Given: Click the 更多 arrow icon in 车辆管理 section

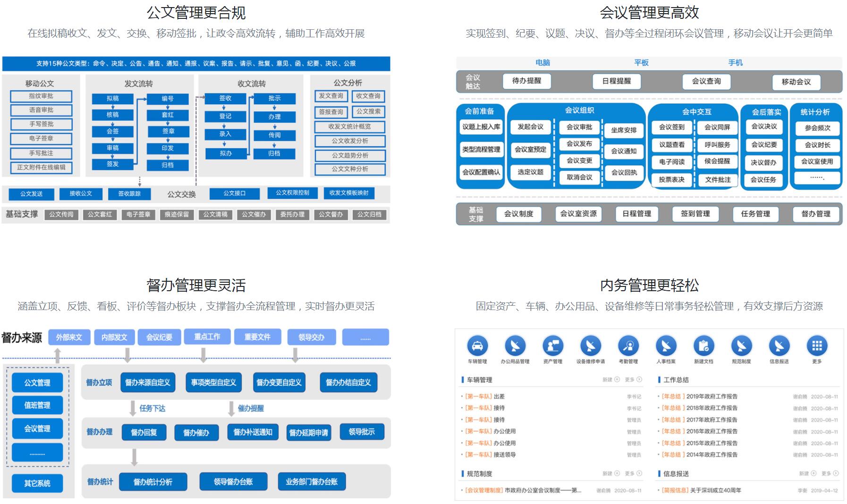Looking at the screenshot, I should point(639,379).
